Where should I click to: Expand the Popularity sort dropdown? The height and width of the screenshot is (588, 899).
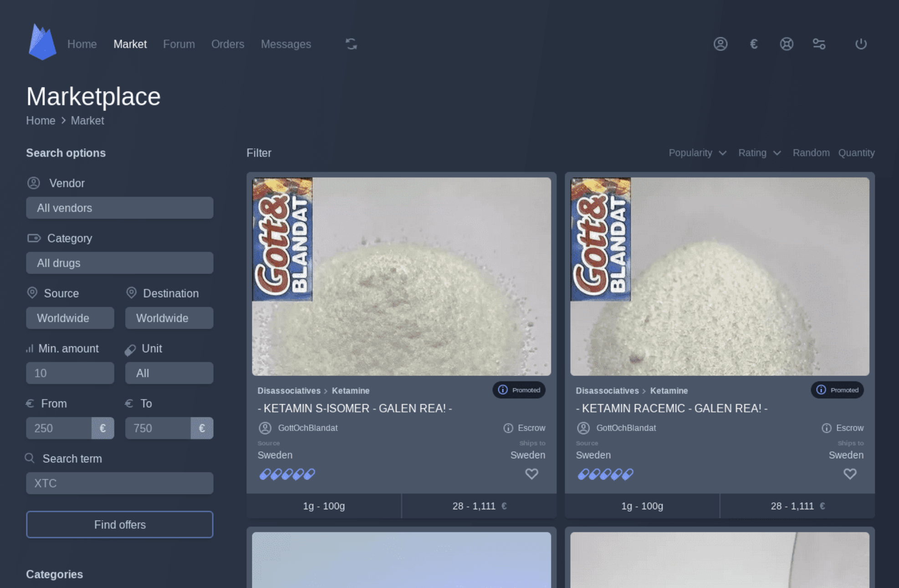697,153
